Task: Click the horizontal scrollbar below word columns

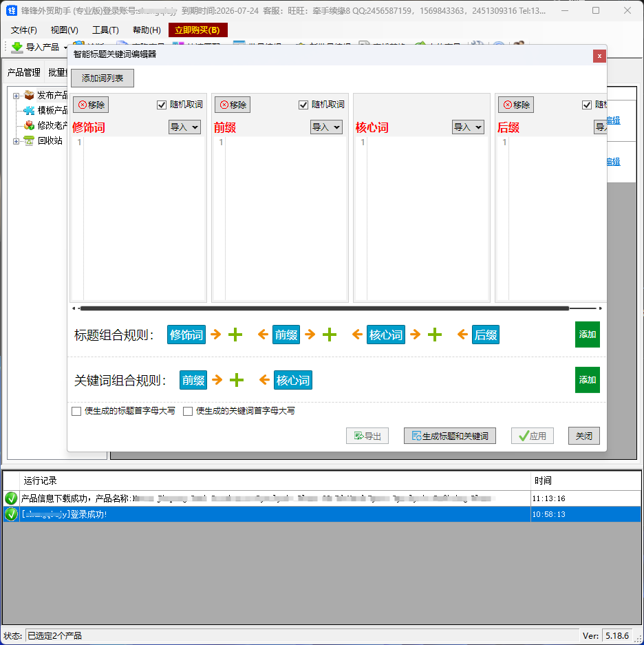Action: pos(323,308)
